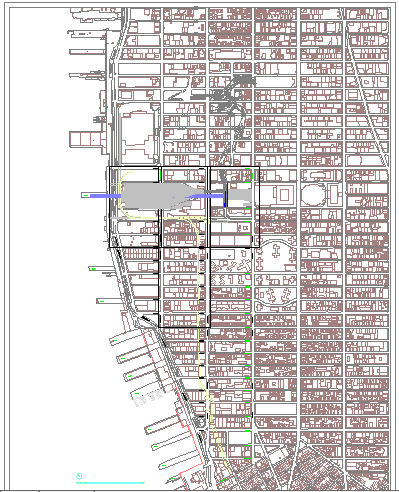This screenshot has height=492, width=399.
Task: Click the cyan scale bar line
Action: [x=110, y=482]
